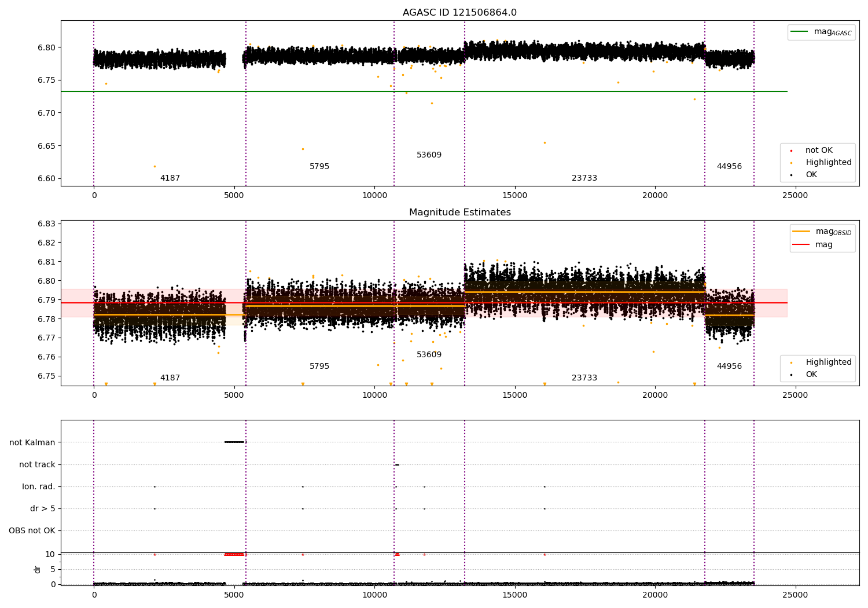Click y-axis tick '6.65' in top plot
The height and width of the screenshot is (608, 868).
[46, 146]
